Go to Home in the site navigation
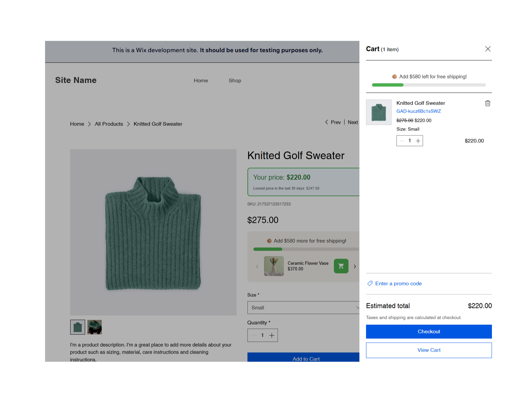This screenshot has height=399, width=532. click(x=201, y=80)
